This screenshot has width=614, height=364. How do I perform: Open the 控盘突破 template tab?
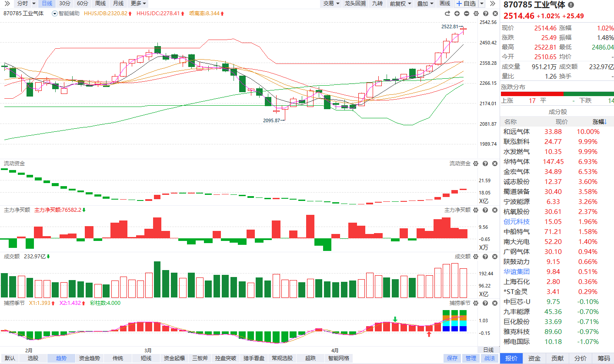click(226, 358)
